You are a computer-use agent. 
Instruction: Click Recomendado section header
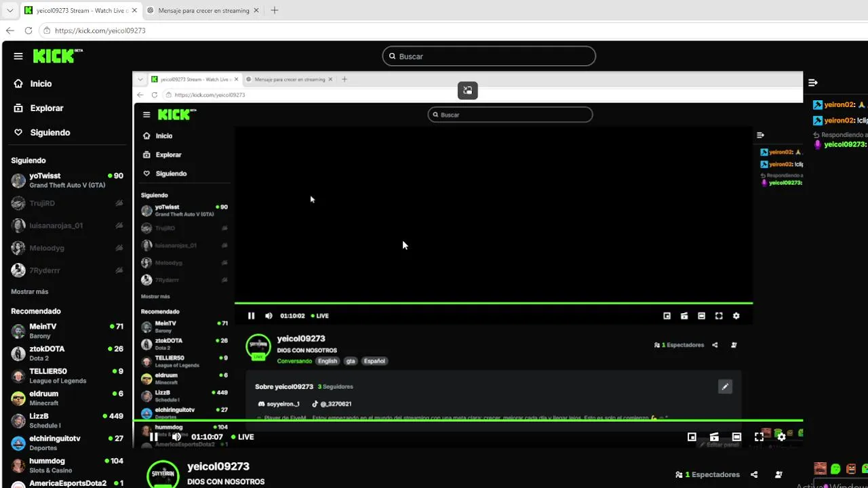36,311
